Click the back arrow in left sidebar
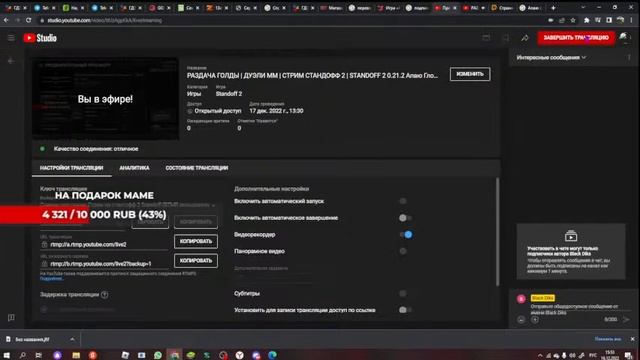Viewport: 640px width, 360px height. point(11,61)
